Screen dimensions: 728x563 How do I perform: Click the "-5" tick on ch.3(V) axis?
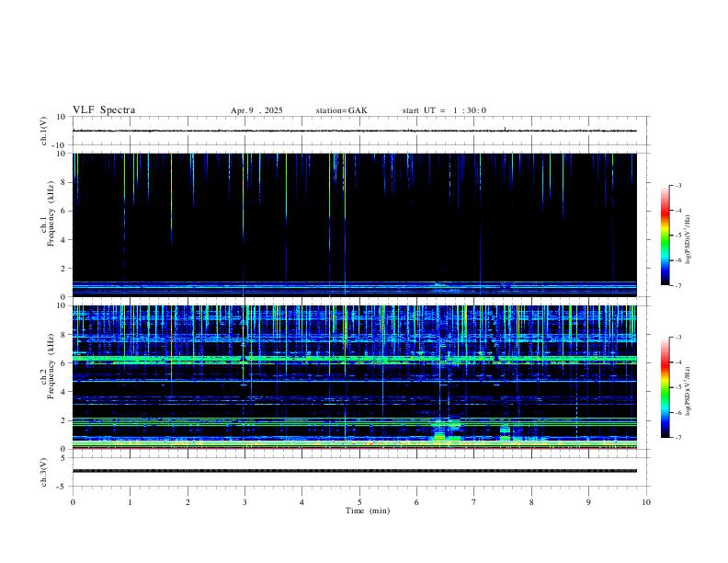[63, 487]
